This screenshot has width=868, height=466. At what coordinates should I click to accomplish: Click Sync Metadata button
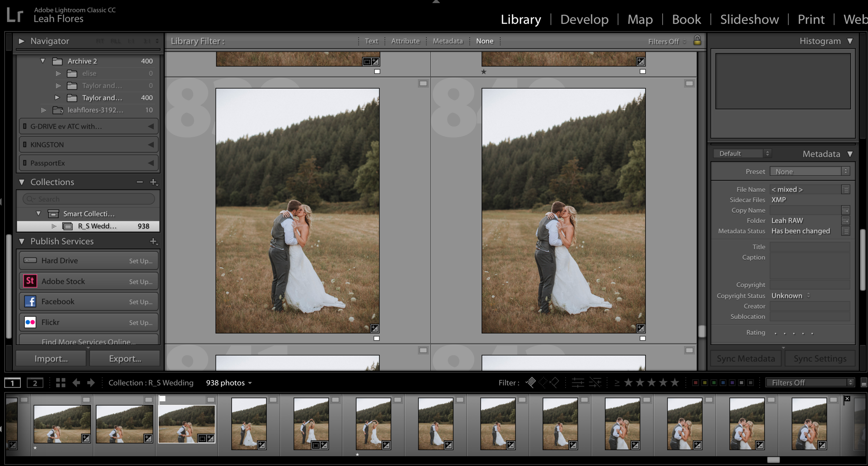(x=746, y=358)
